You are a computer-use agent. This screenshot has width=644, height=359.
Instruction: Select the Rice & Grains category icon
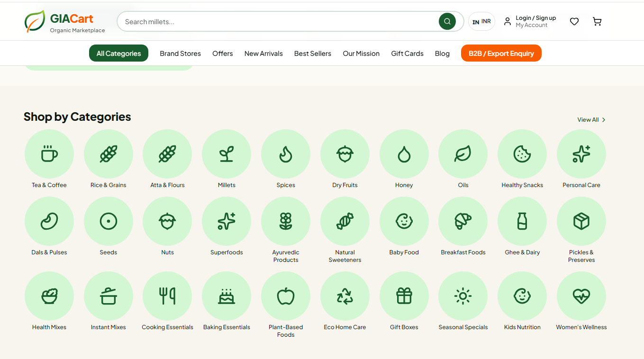point(109,154)
